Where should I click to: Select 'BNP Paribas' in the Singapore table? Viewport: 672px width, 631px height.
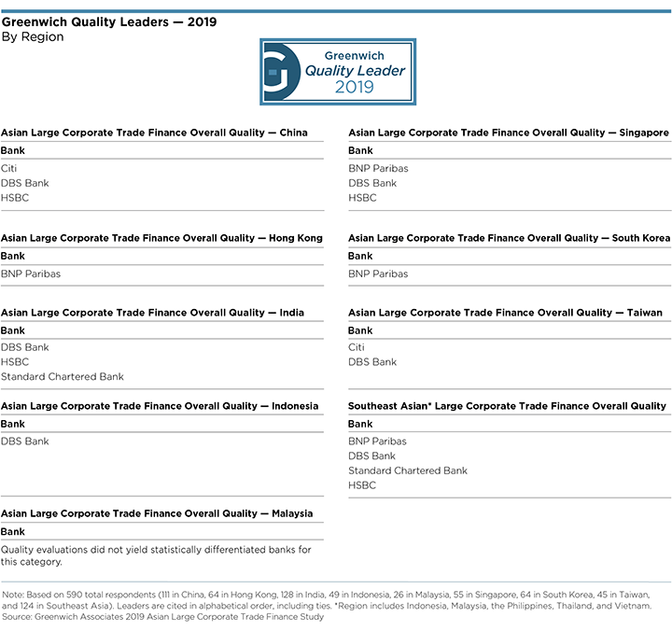tap(378, 168)
